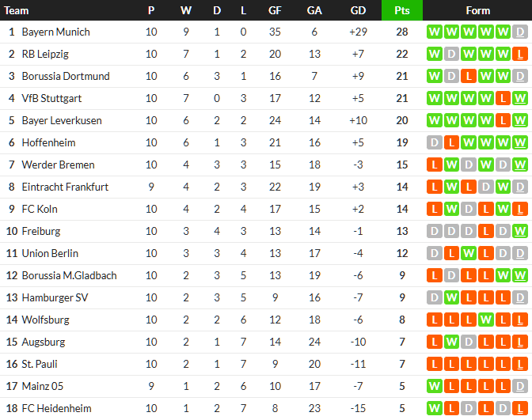
Task: Click Bayer Leverkusen's red loss form badge
Action: pos(502,120)
